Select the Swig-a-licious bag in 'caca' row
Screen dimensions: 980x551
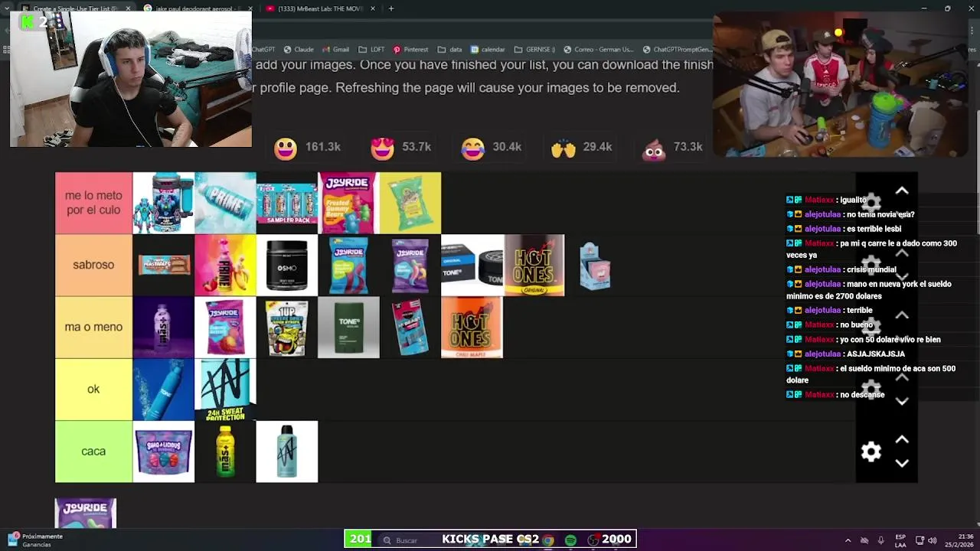tap(163, 452)
